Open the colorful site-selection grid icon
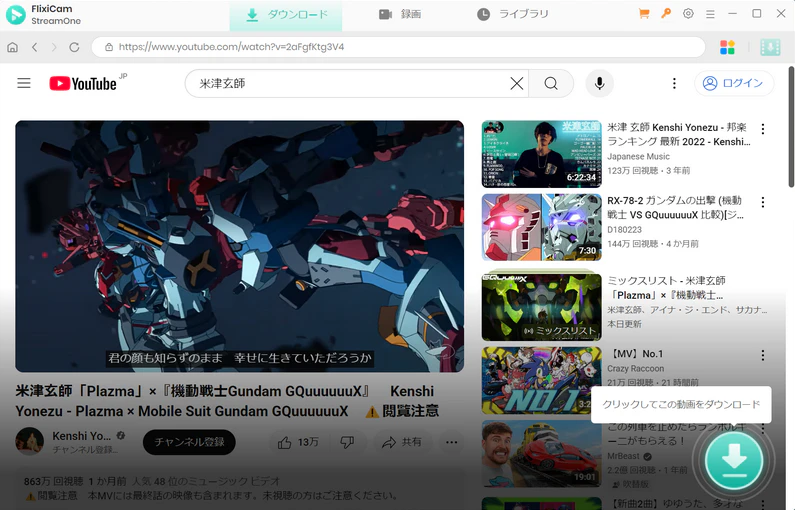795x510 pixels. pyautogui.click(x=728, y=47)
